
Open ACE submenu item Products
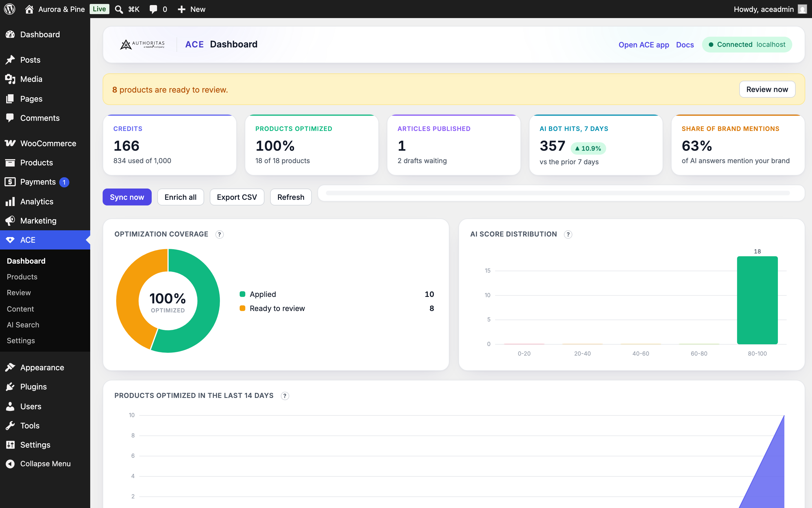point(22,277)
